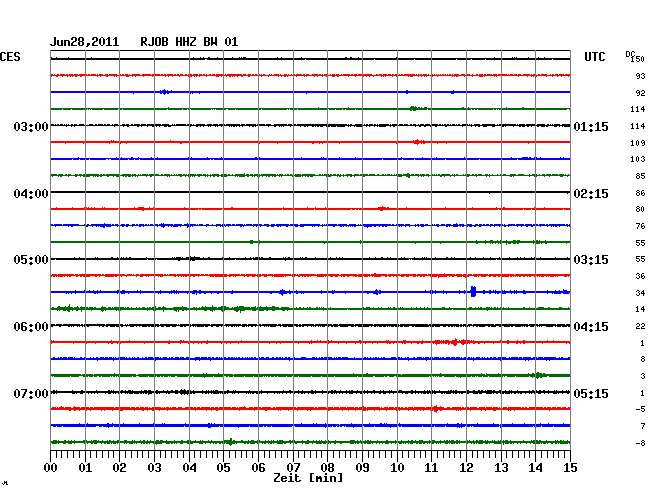Click minute tick label 03
The width and height of the screenshot is (650, 494).
[x=154, y=468]
